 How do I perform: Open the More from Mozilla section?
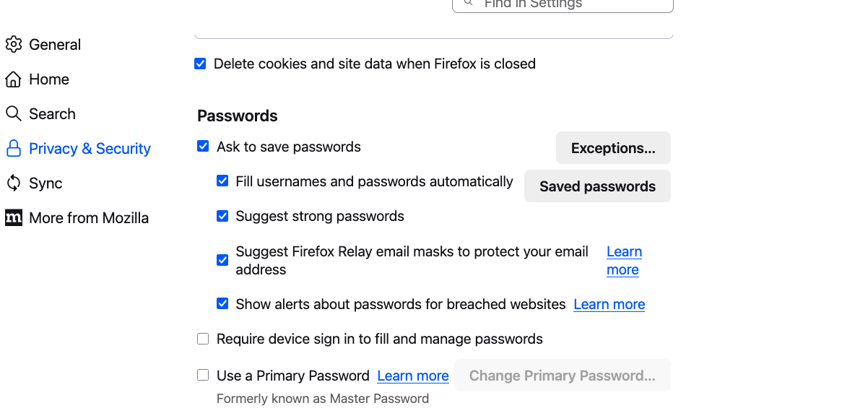(88, 218)
